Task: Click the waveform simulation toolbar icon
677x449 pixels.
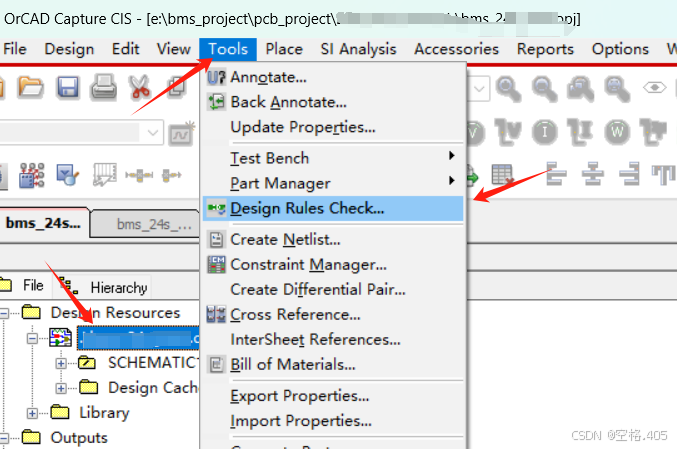Action: (182, 134)
